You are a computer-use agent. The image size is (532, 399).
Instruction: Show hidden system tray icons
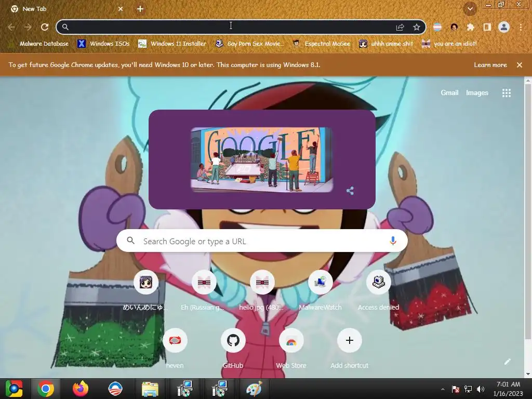tap(443, 389)
